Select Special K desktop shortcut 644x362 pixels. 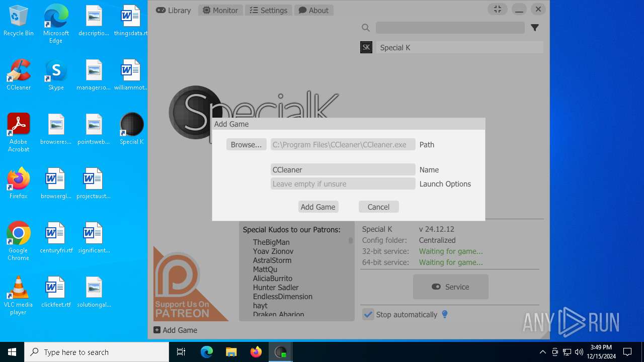pyautogui.click(x=132, y=129)
